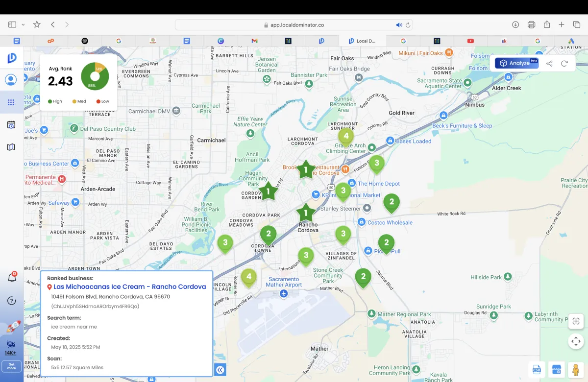The width and height of the screenshot is (588, 382).
Task: Open Google Business Profile store icon
Action: [556, 370]
